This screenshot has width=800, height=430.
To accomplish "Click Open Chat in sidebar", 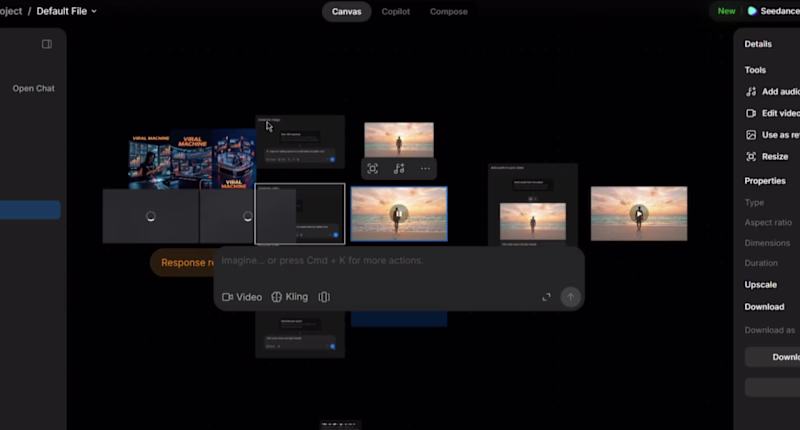I will click(34, 88).
